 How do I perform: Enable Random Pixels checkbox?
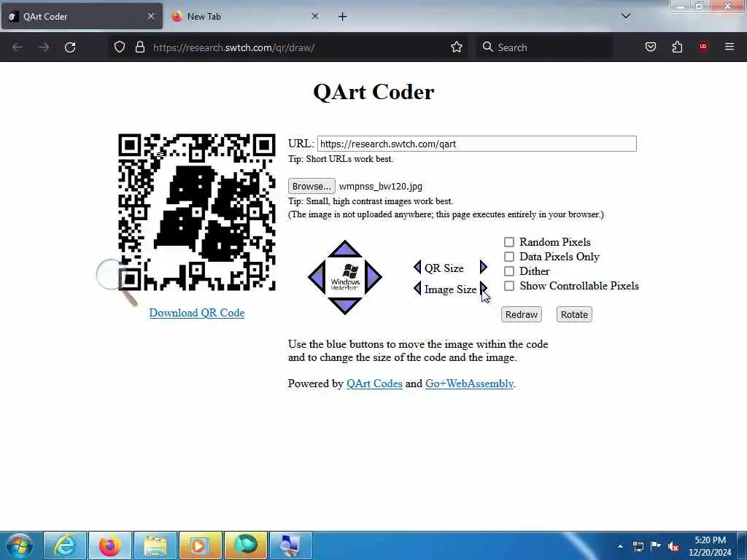click(509, 242)
